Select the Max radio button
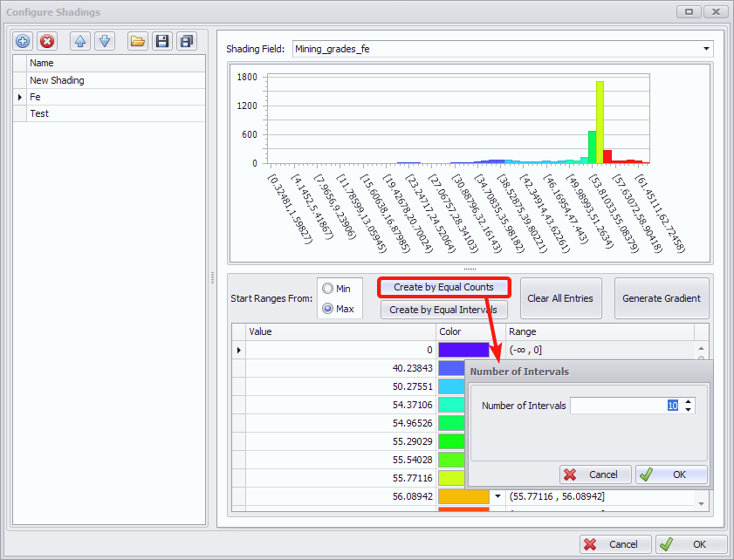The height and width of the screenshot is (560, 734). click(328, 308)
